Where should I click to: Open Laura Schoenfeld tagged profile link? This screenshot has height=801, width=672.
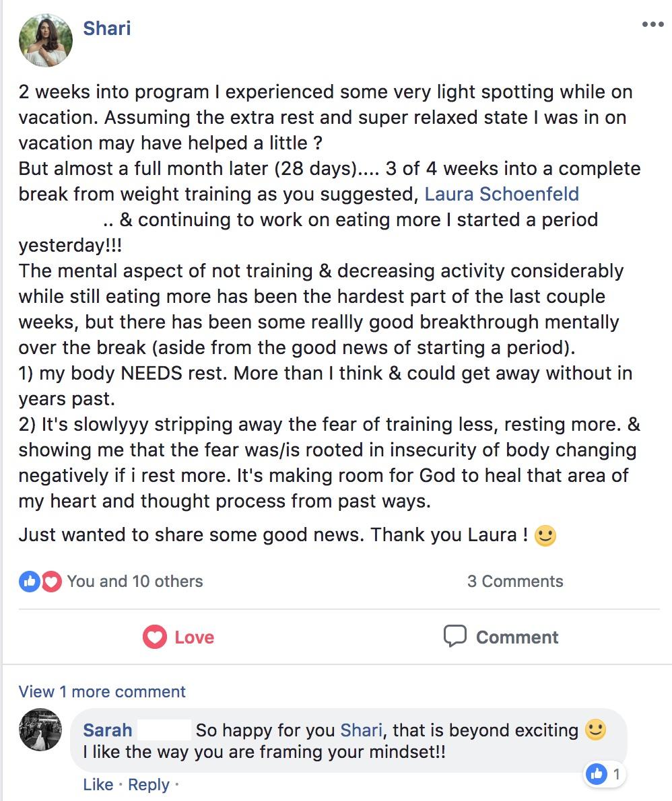(502, 194)
